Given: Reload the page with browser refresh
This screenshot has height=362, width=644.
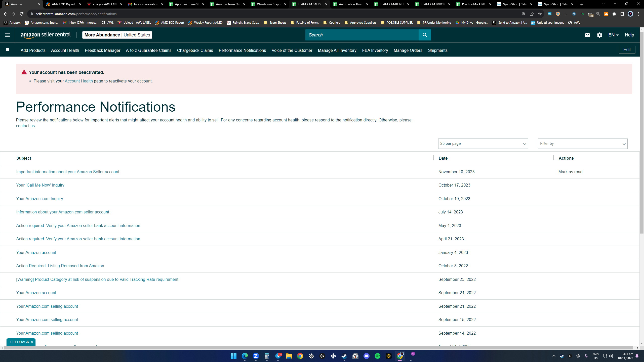Looking at the screenshot, I should click(x=22, y=14).
